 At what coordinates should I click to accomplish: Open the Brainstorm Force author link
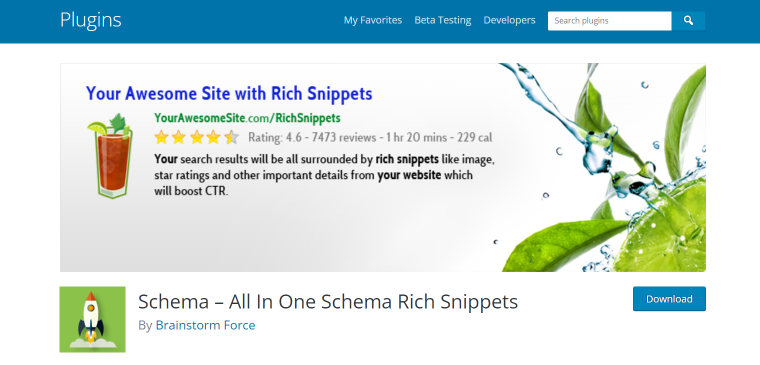pos(206,325)
